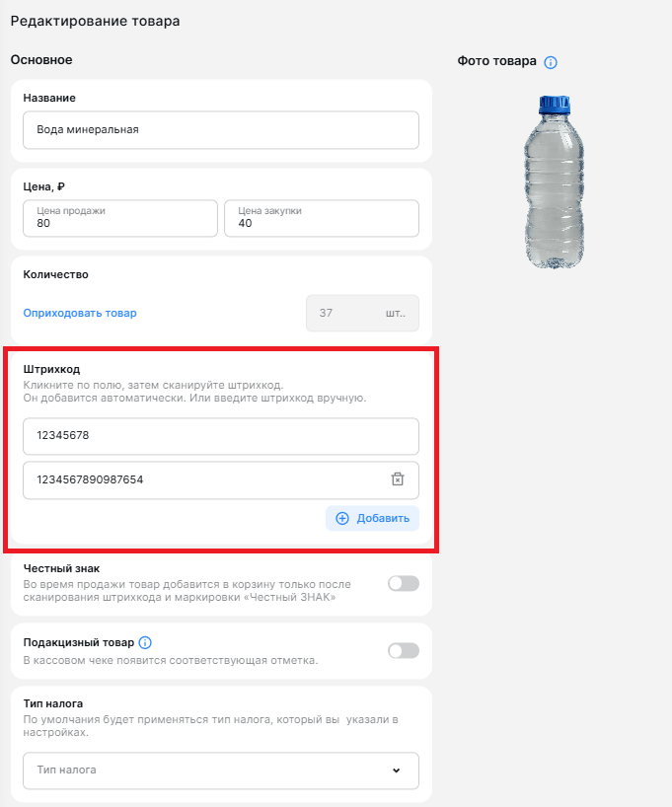
Task: Click the chevron arrow in Тип налога
Action: (396, 770)
